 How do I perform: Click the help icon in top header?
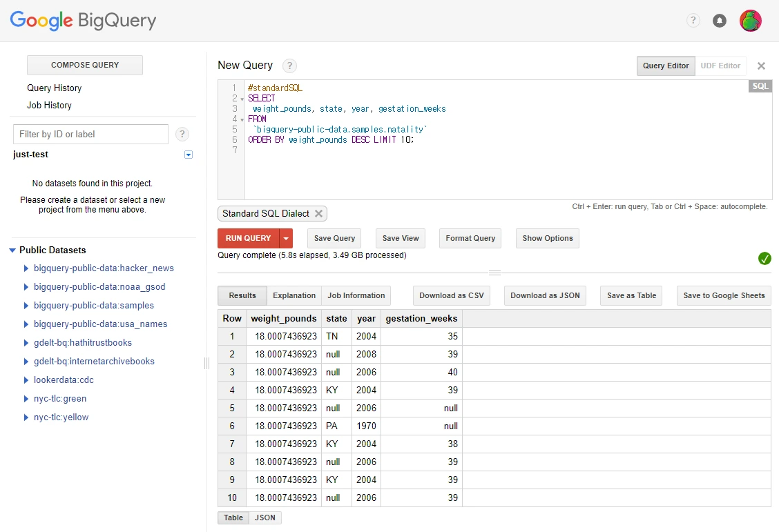tap(693, 21)
